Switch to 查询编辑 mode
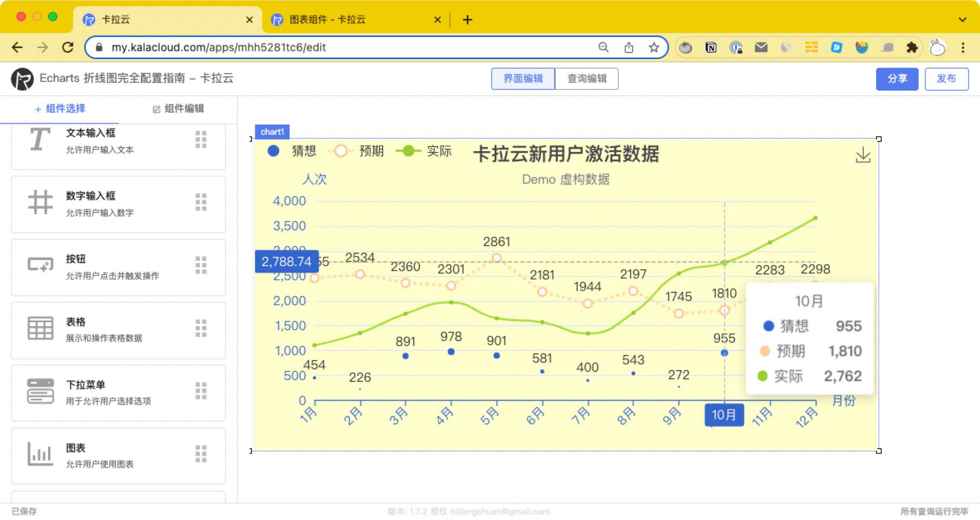The height and width of the screenshot is (520, 980). [586, 78]
